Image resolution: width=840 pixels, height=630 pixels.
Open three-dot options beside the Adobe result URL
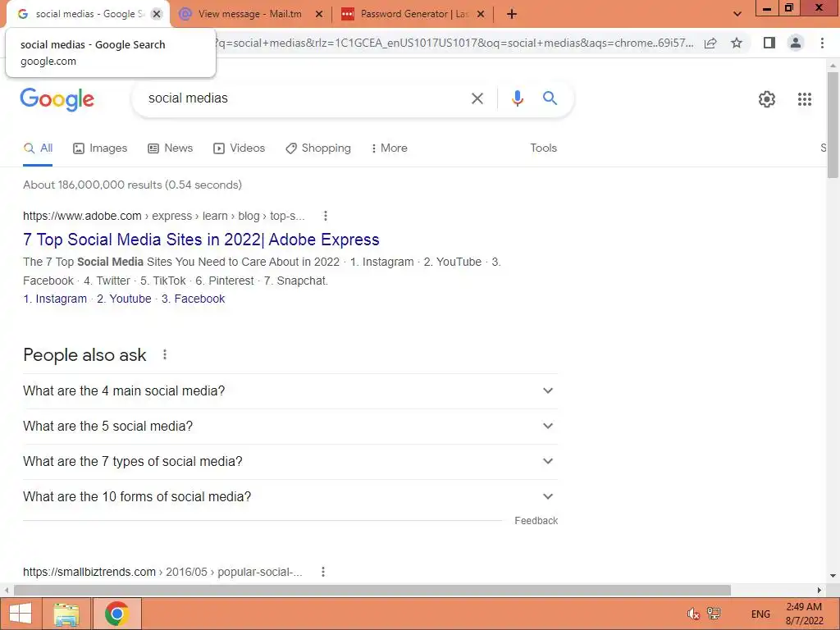pos(325,216)
